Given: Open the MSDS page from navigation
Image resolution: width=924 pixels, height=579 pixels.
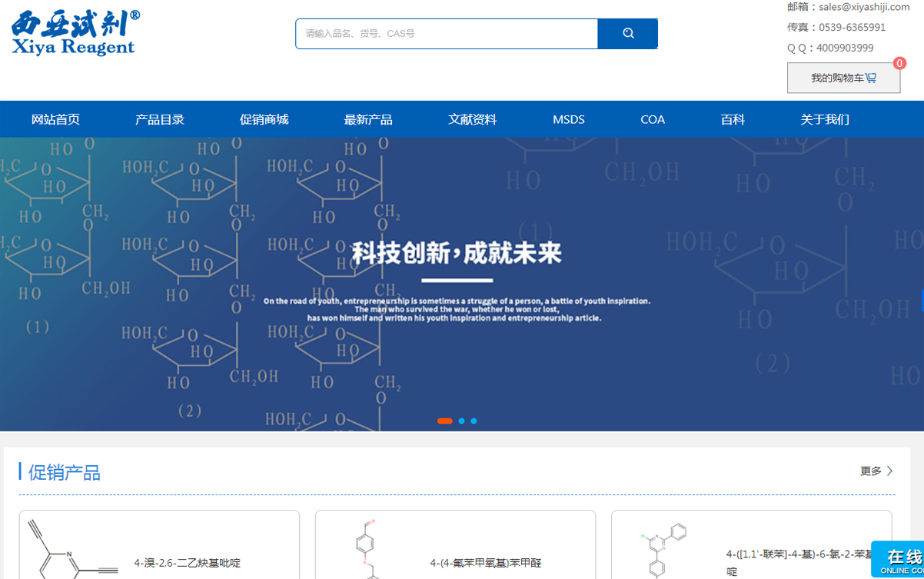Looking at the screenshot, I should pyautogui.click(x=568, y=120).
